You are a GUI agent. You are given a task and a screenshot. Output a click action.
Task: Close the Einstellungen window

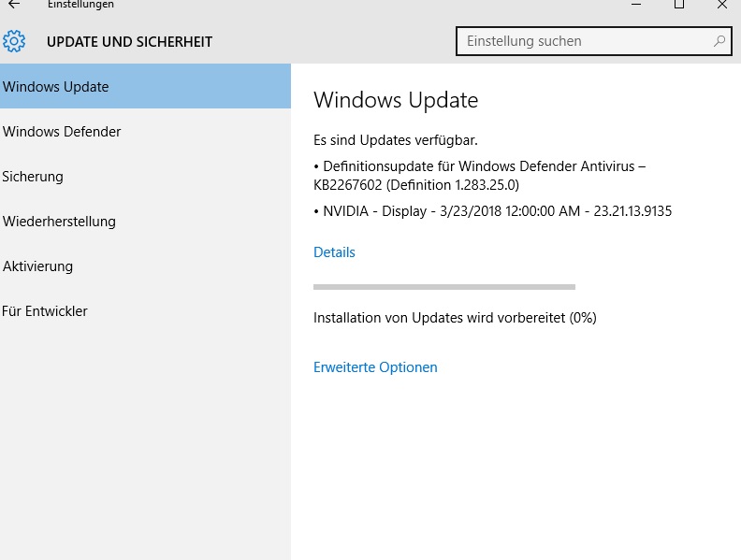(721, 5)
